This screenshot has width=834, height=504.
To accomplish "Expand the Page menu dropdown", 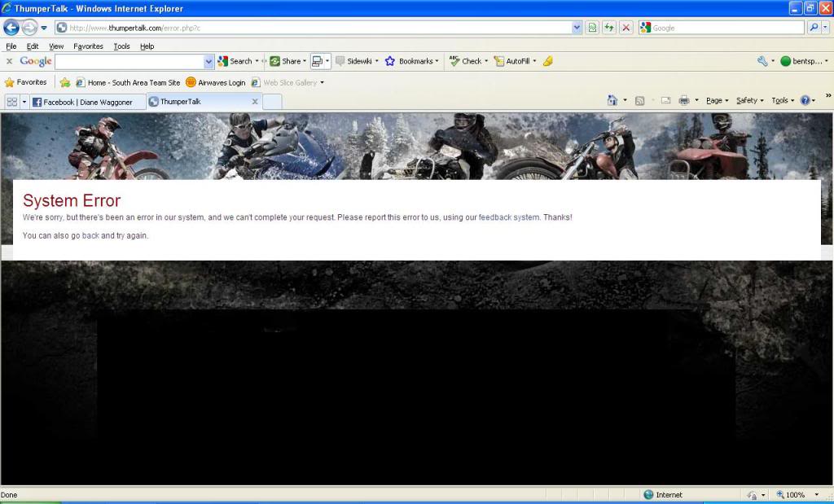I will (x=717, y=101).
